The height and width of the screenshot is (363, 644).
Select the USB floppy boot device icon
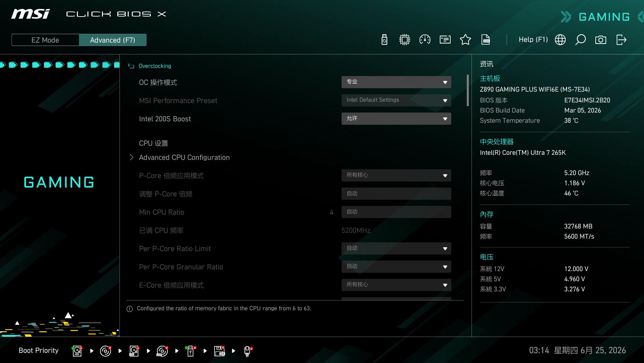point(219,351)
